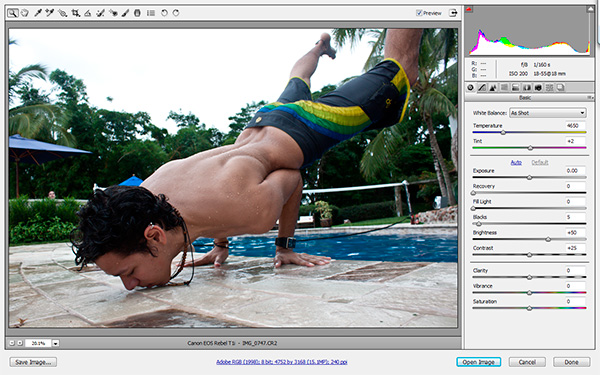Open the Adobe RGB workflow options link
This screenshot has width=600, height=375.
282,362
